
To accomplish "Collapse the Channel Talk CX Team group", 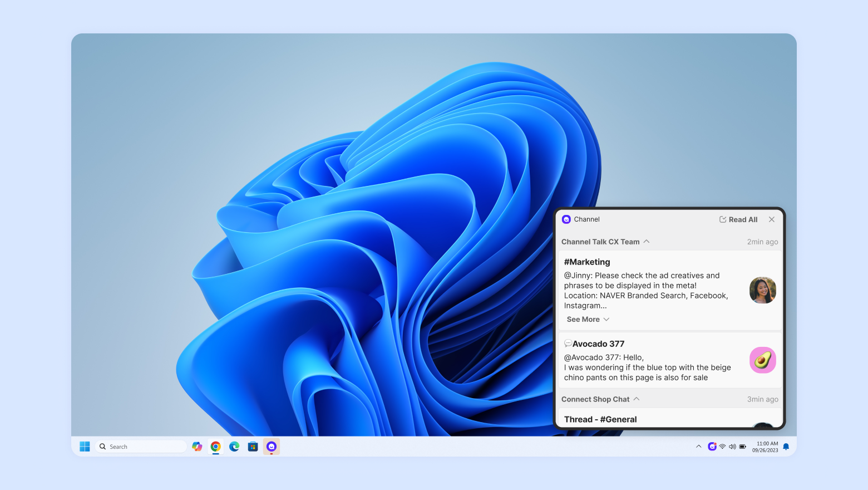I will [x=647, y=242].
